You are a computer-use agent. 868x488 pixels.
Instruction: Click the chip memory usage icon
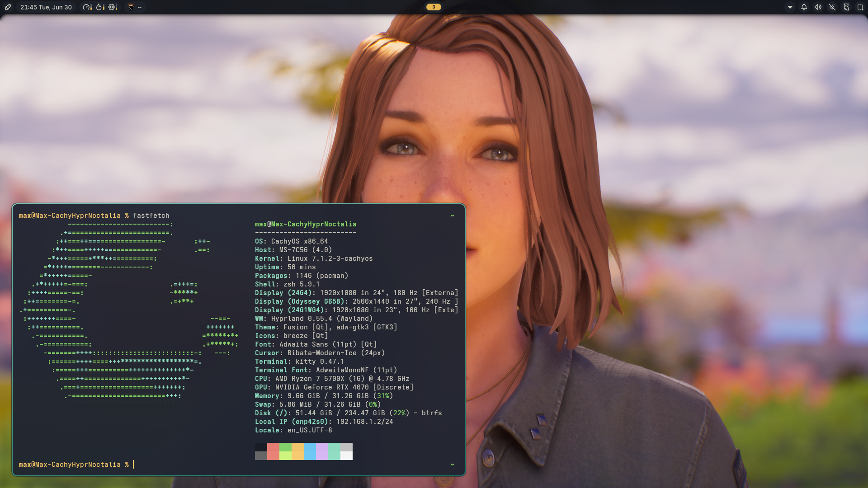coord(113,7)
